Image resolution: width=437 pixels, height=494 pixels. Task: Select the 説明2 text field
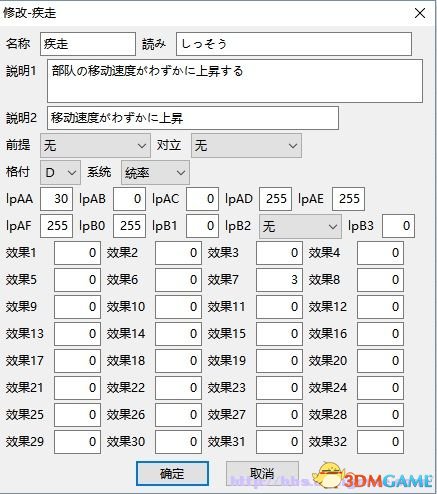(x=193, y=118)
